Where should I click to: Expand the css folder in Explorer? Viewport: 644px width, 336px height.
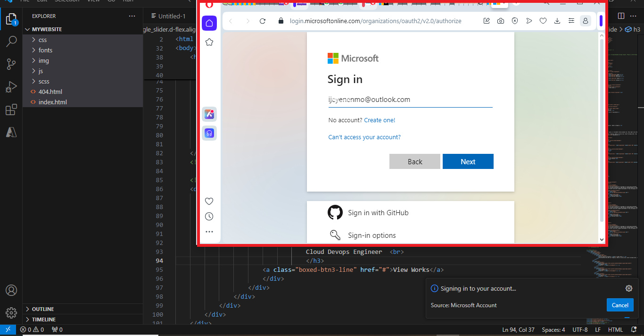[x=83, y=40]
